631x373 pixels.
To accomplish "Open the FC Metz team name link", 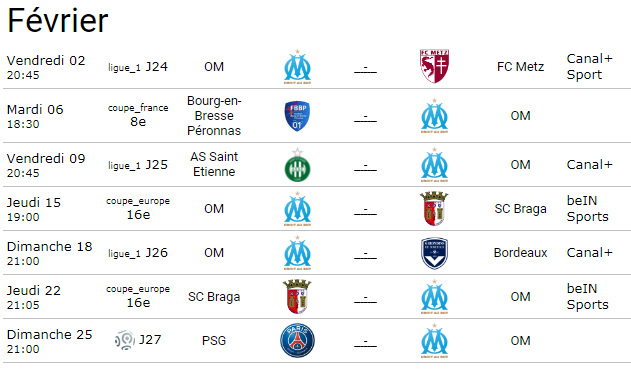I will [520, 66].
